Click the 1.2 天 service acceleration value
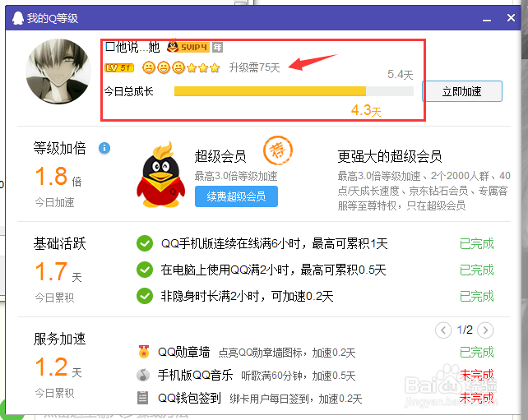The height and width of the screenshot is (420, 528). (58, 367)
